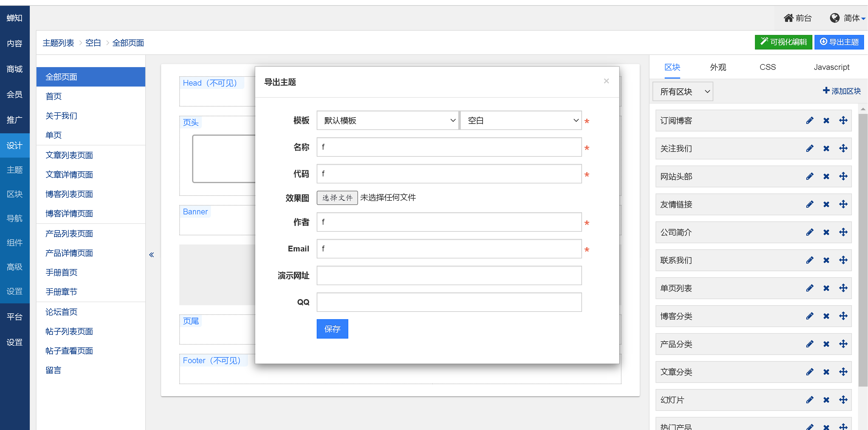Click the 添加区块 add block link
This screenshot has height=430, width=868.
tap(841, 91)
